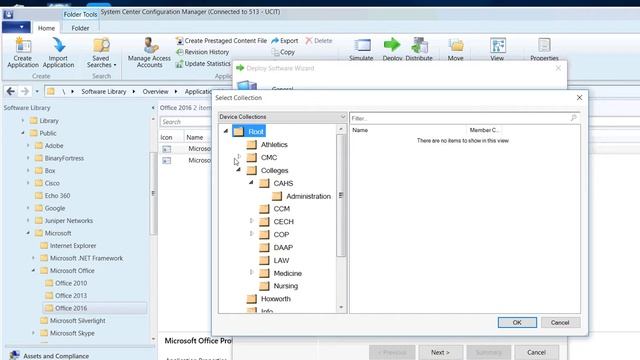Expand the COP folder node

251,234
